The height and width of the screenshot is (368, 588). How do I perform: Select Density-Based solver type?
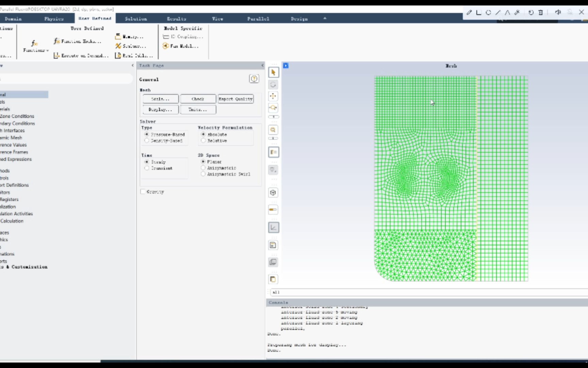(147, 140)
